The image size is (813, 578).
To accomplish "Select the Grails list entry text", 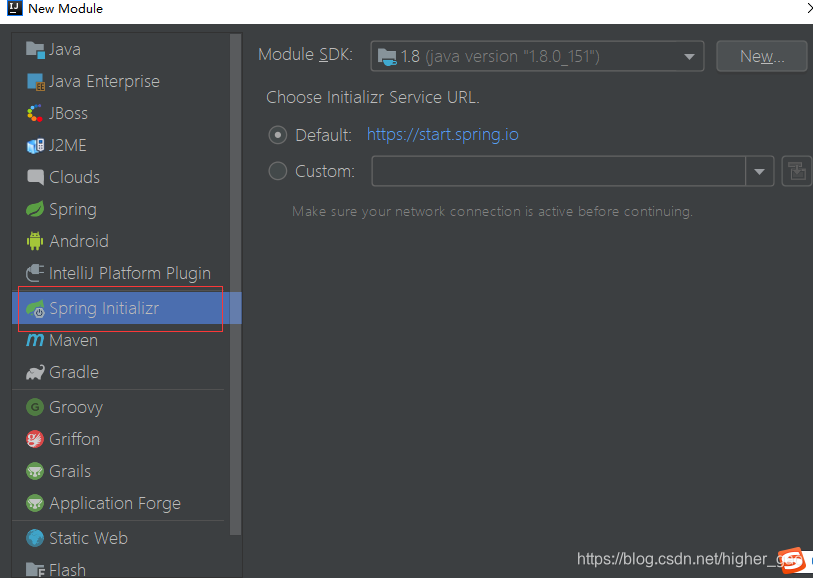I will (x=70, y=471).
